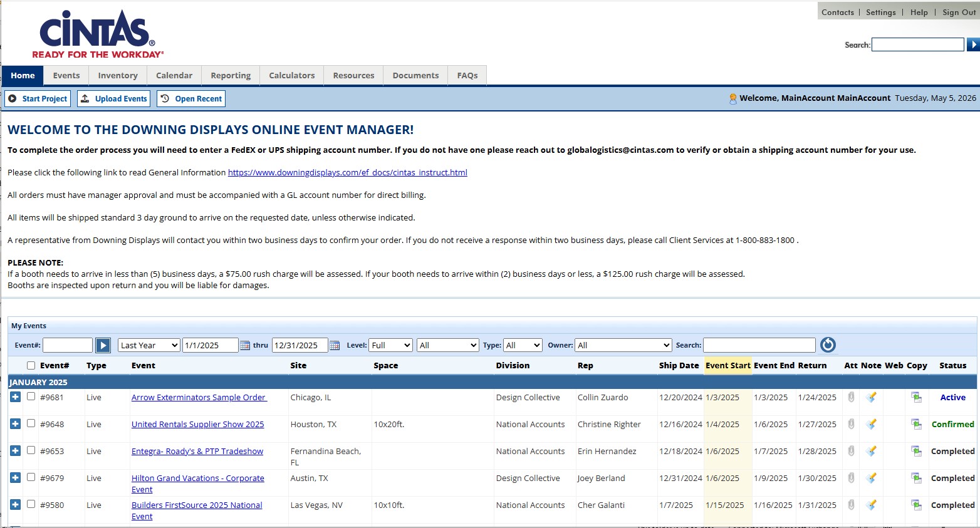Check the box for event #9653
The width and height of the screenshot is (980, 528).
31,450
